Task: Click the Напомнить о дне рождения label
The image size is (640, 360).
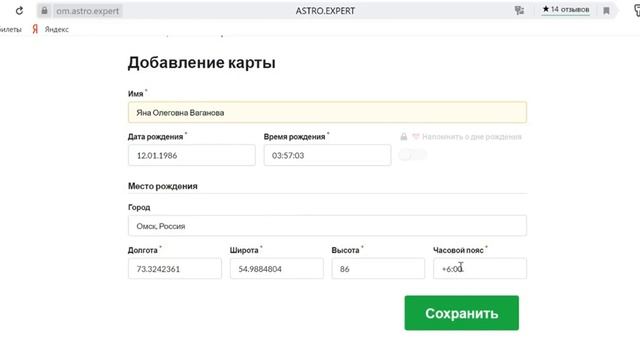Action: coord(472,137)
